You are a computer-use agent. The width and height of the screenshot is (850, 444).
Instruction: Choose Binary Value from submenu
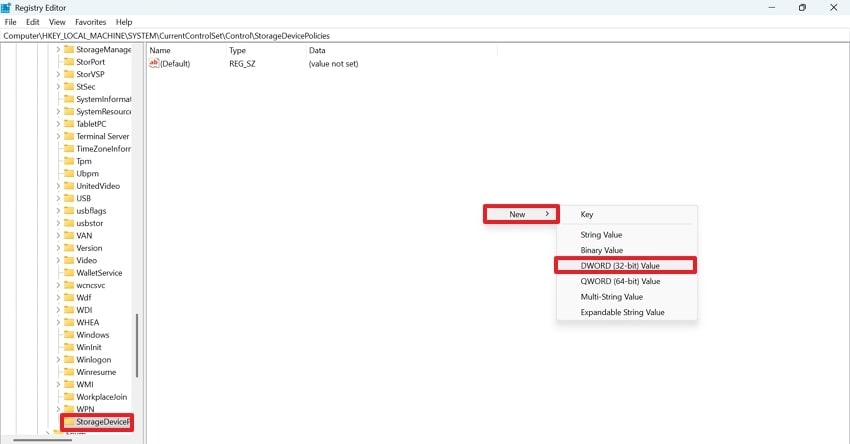point(627,250)
